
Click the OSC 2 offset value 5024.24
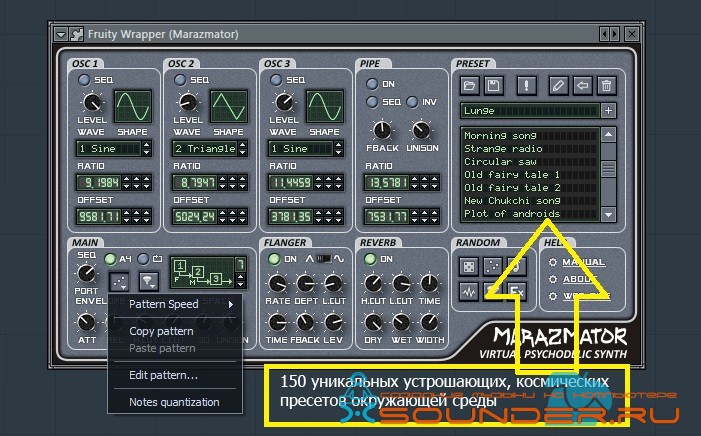point(195,217)
